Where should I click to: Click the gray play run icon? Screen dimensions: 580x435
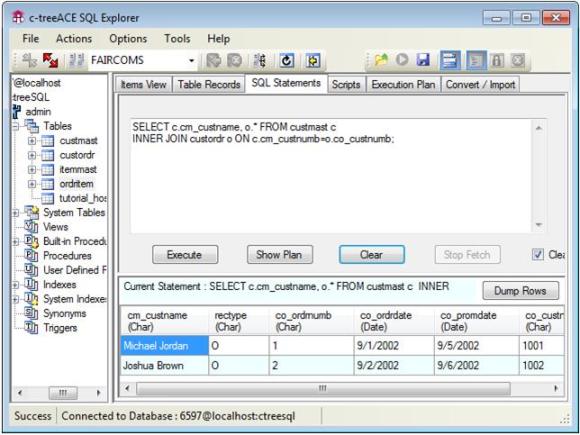click(402, 60)
